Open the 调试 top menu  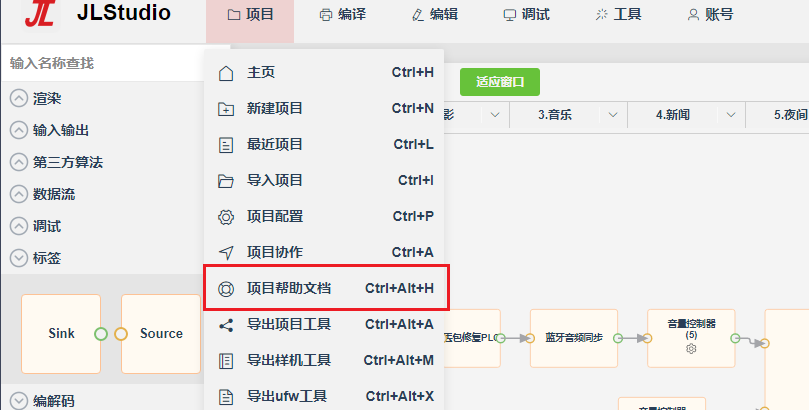point(526,15)
